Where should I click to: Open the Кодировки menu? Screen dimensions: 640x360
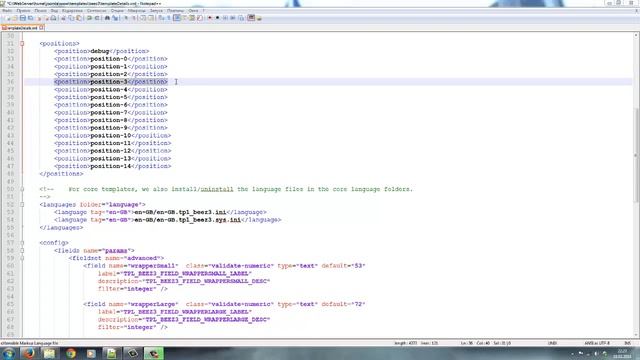tap(72, 11)
